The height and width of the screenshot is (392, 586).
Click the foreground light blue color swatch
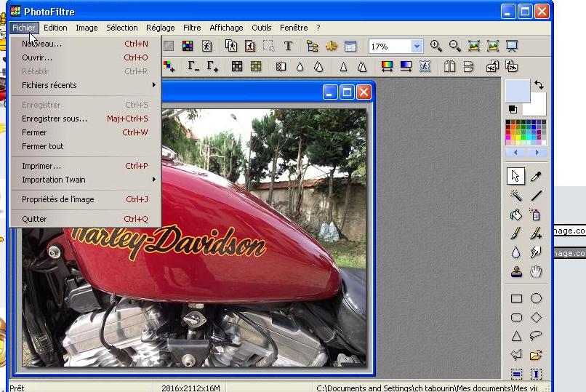pyautogui.click(x=517, y=90)
